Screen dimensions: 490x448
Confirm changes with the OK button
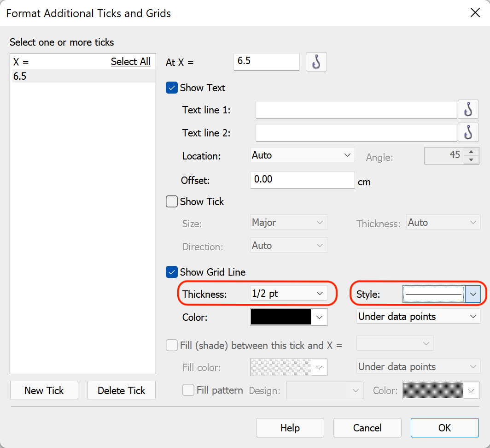click(444, 428)
